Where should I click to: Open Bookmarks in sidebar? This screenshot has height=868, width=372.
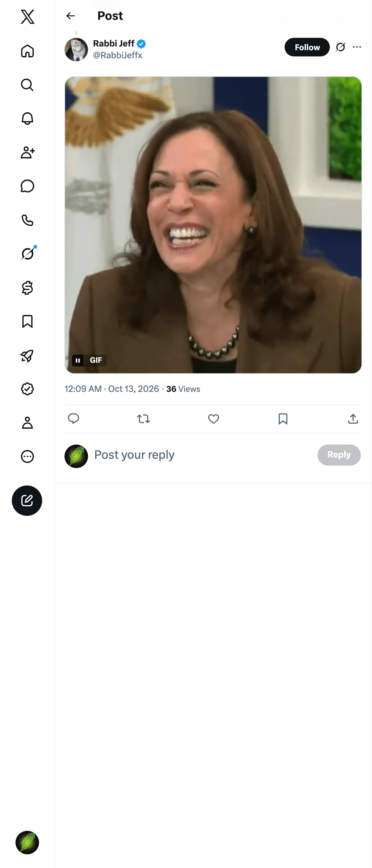pos(27,321)
